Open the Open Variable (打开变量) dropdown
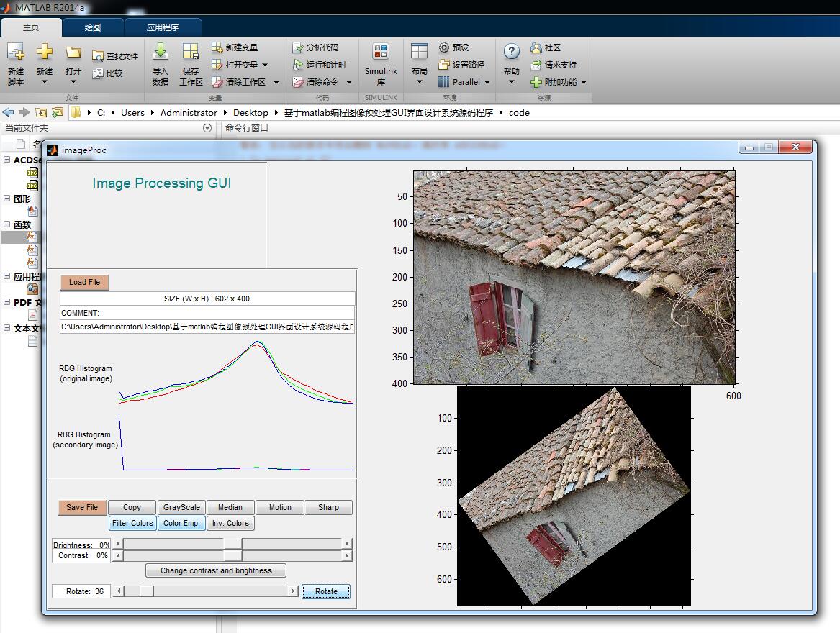840x633 pixels. (265, 65)
